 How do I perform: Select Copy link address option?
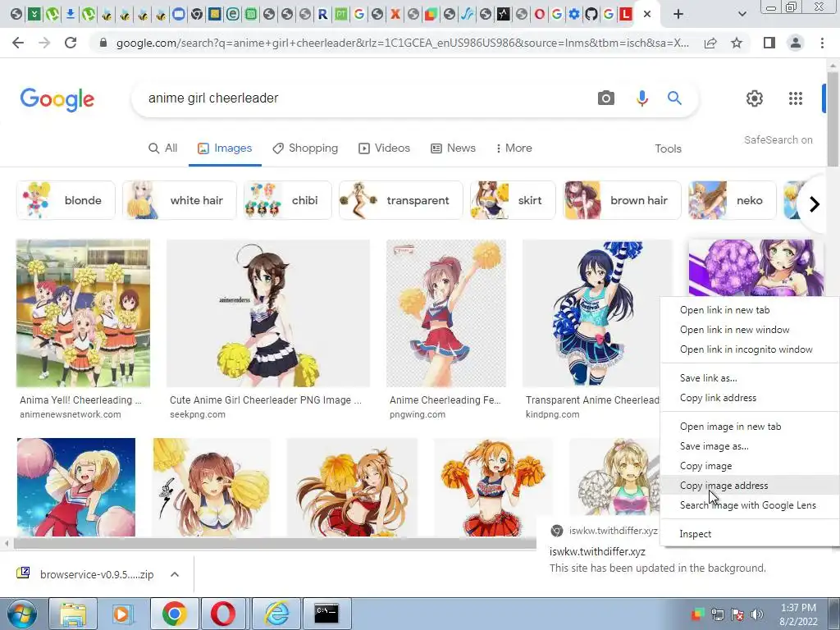(749, 398)
